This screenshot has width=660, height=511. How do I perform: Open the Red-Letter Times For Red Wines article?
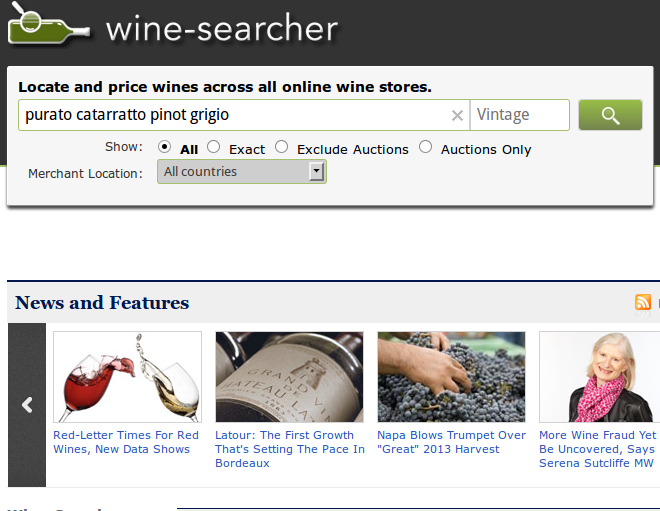126,442
